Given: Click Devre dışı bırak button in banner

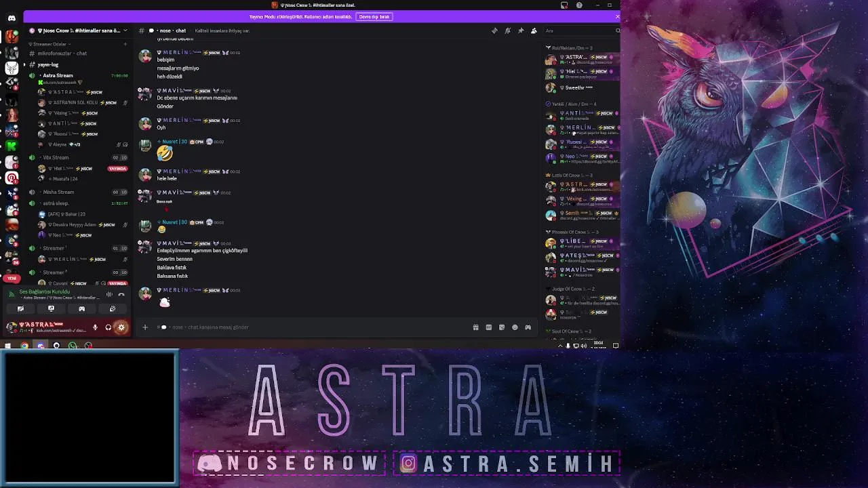Looking at the screenshot, I should pos(374,16).
